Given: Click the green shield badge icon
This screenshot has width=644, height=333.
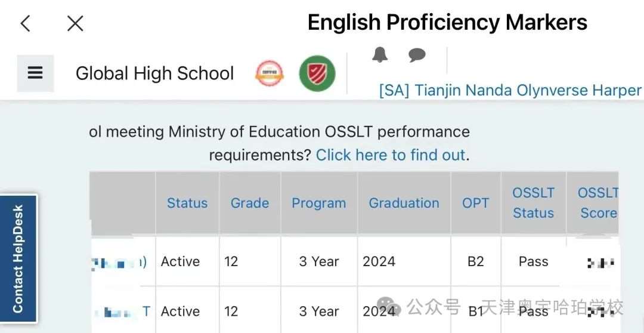Looking at the screenshot, I should pyautogui.click(x=317, y=73).
